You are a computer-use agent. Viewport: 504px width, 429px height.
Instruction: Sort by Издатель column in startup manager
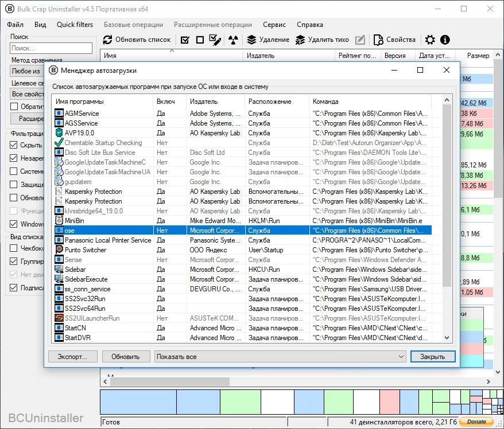[215, 102]
